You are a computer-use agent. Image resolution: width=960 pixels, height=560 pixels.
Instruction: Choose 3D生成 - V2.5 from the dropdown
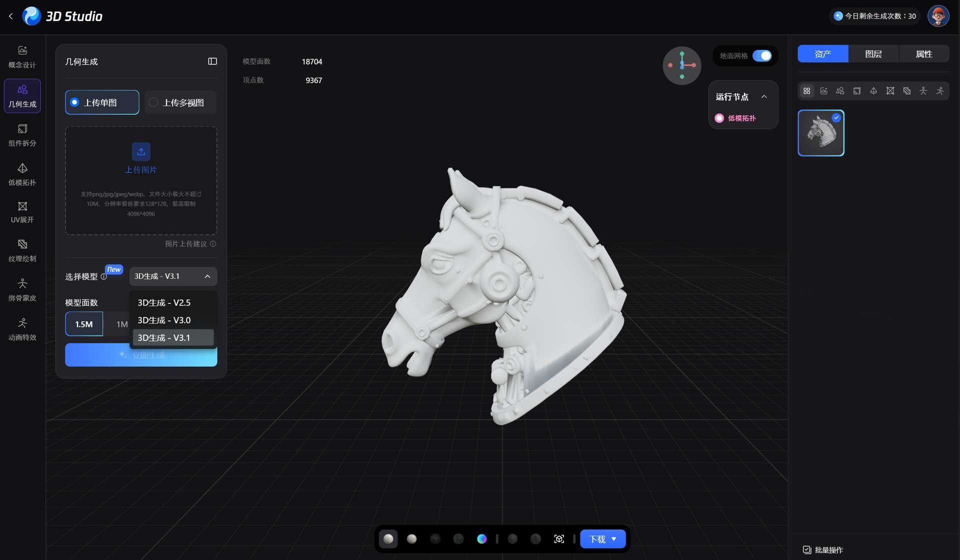tap(164, 302)
